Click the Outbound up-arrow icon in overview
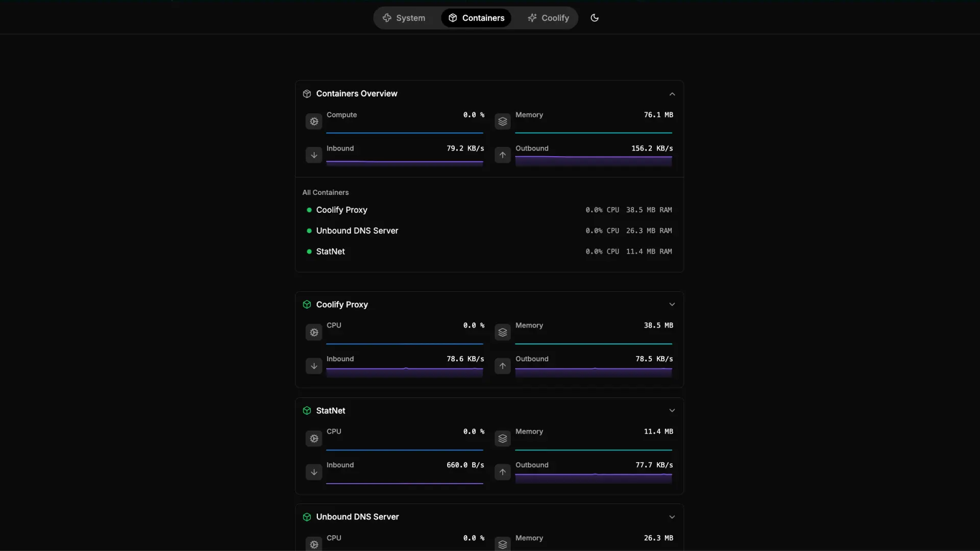The image size is (980, 551). click(503, 155)
